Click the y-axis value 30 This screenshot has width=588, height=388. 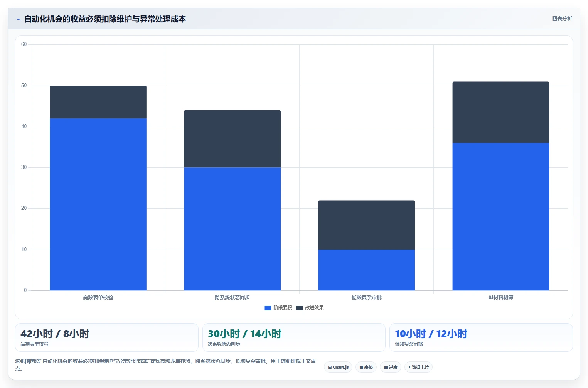point(24,167)
